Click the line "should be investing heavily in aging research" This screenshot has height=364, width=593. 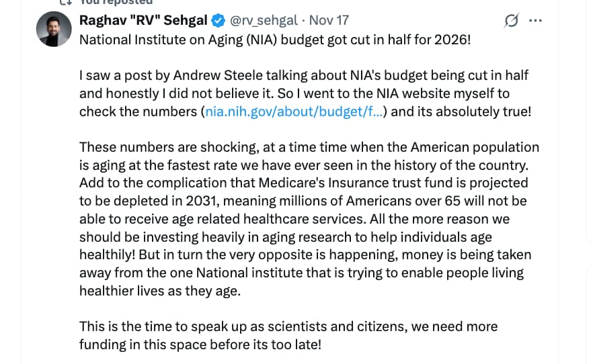285,238
